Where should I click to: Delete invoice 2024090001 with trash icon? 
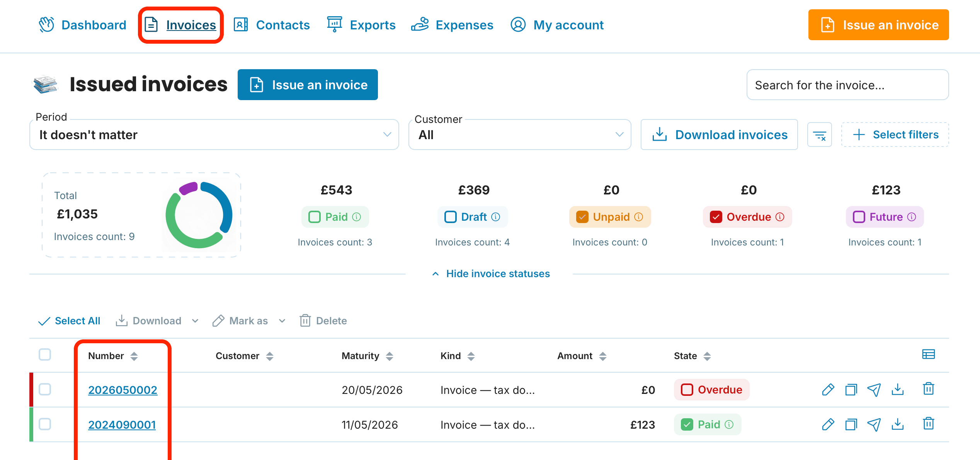929,423
